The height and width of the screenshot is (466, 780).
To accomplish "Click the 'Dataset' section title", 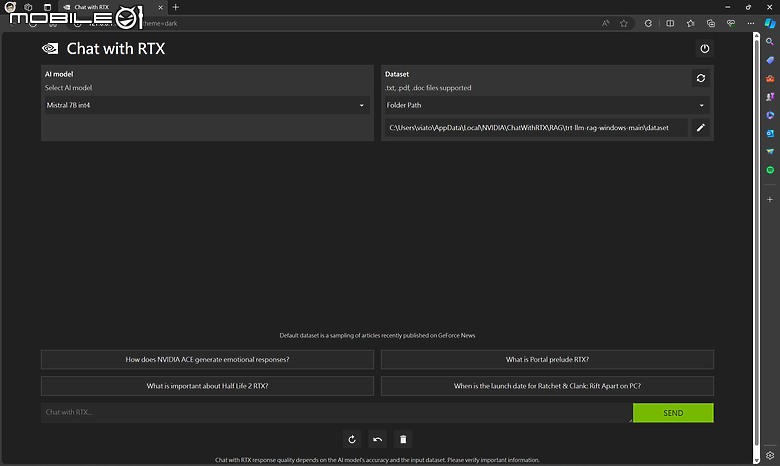I will point(397,74).
